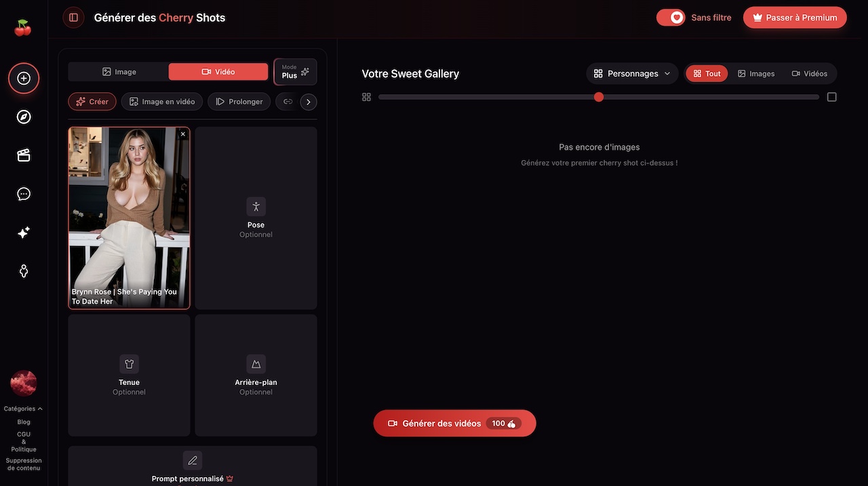Click the cherry logo icon

[23, 27]
